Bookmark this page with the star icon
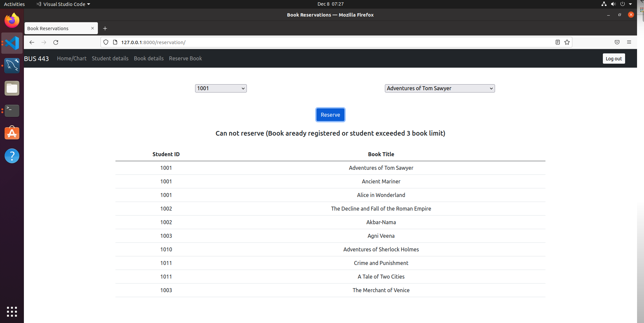The width and height of the screenshot is (644, 323). (567, 42)
